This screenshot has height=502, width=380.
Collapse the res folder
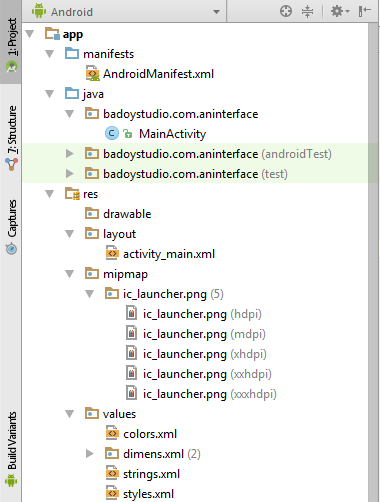(49, 194)
